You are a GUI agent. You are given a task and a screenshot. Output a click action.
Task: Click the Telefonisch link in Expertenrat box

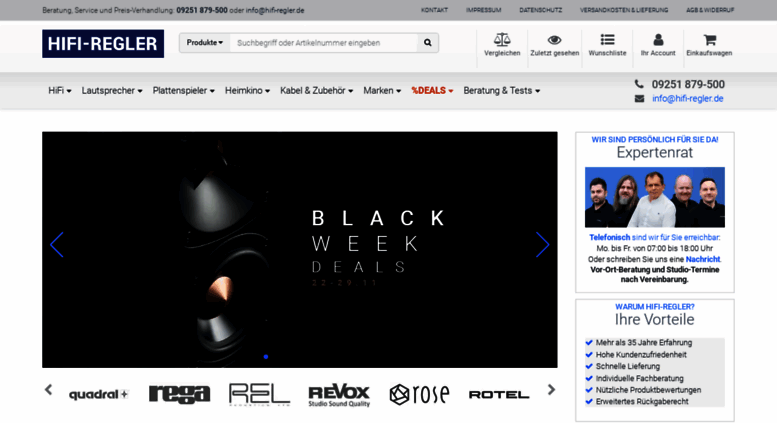click(x=610, y=238)
